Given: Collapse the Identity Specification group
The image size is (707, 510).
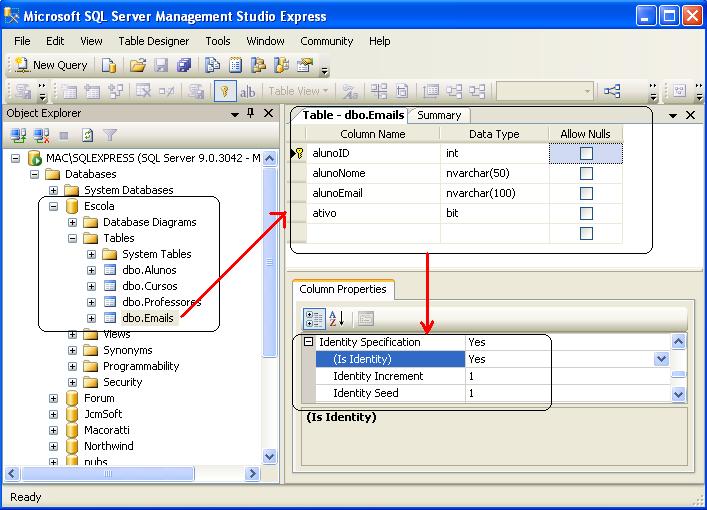Looking at the screenshot, I should click(x=308, y=342).
